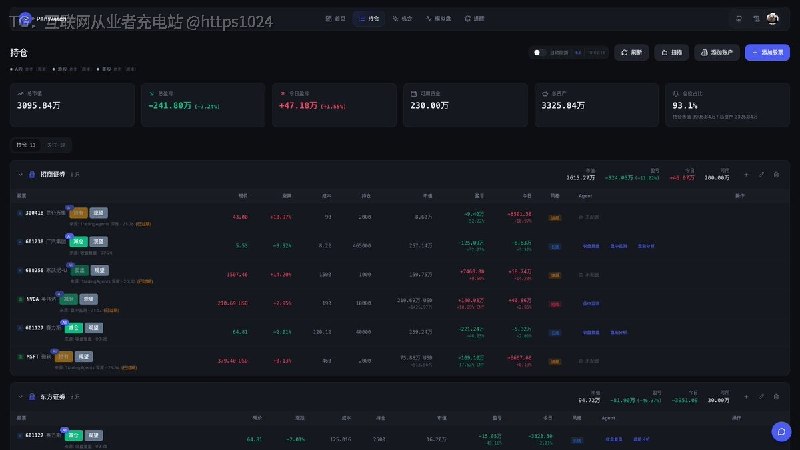Select the 持仓 tab in top navigation
800x450 pixels.
click(x=369, y=18)
